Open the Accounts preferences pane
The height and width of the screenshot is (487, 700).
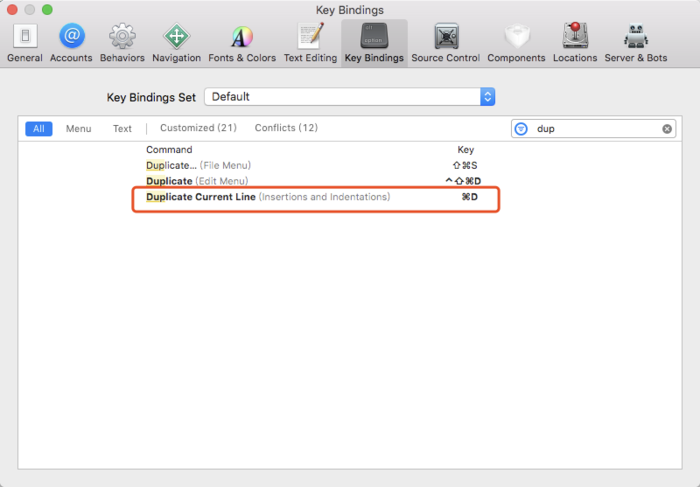(71, 43)
